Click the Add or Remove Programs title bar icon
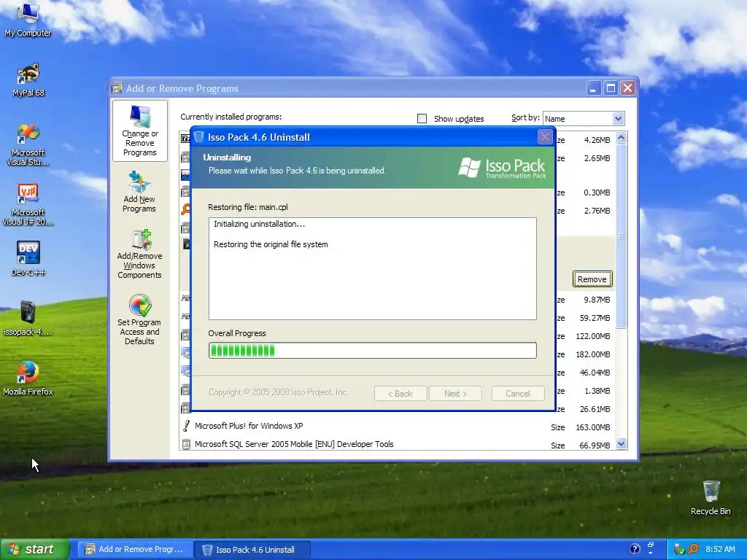The image size is (747, 560). (117, 88)
